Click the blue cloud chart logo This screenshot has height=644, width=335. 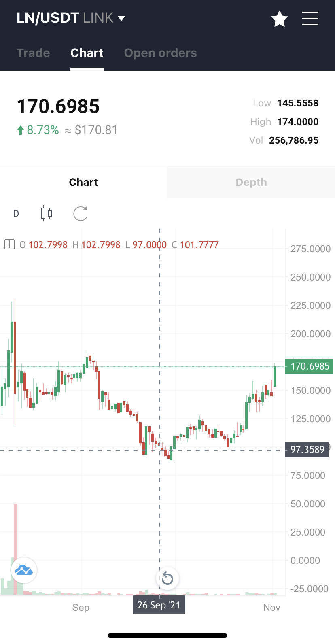click(24, 570)
